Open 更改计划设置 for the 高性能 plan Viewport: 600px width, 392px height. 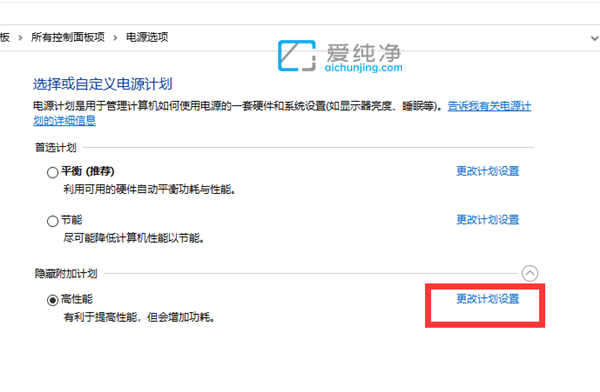pyautogui.click(x=488, y=299)
